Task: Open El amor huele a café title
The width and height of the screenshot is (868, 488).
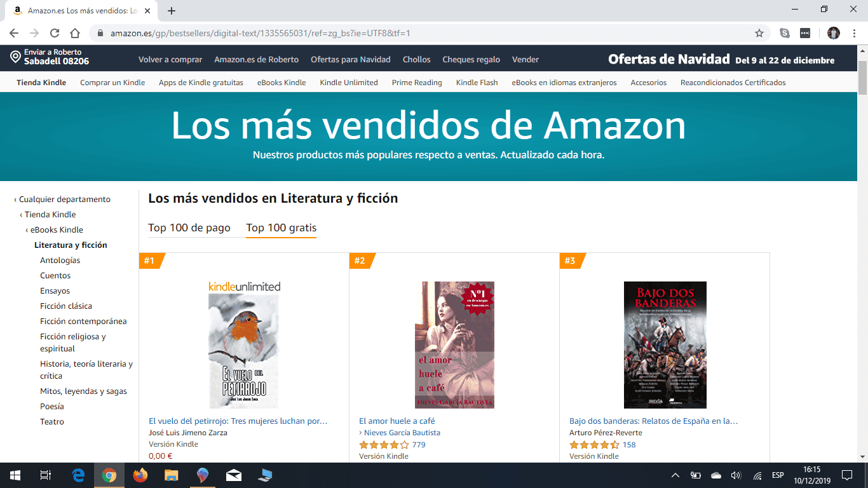Action: [x=397, y=421]
